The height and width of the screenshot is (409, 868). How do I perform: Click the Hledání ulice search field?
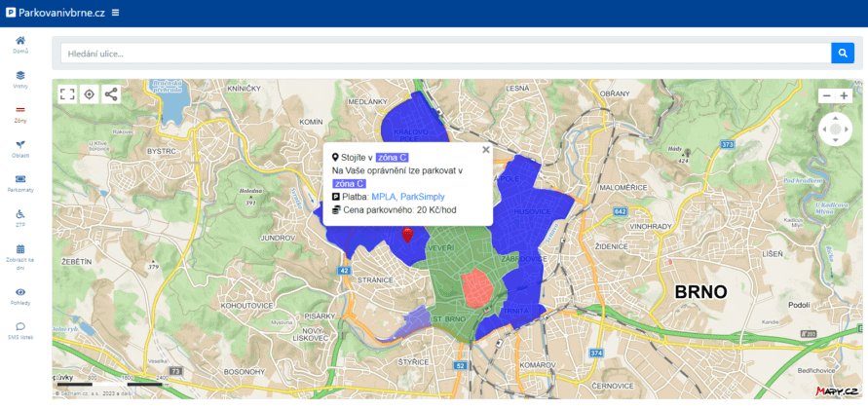point(444,54)
